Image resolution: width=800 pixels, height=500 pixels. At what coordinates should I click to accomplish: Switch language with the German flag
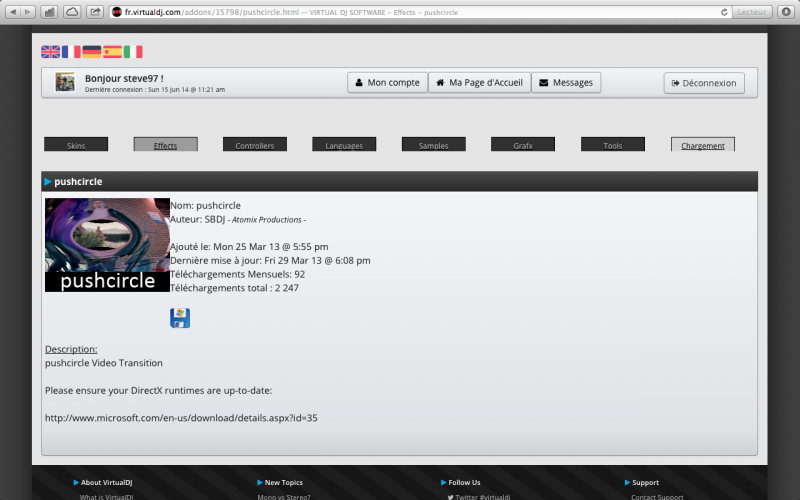point(92,52)
